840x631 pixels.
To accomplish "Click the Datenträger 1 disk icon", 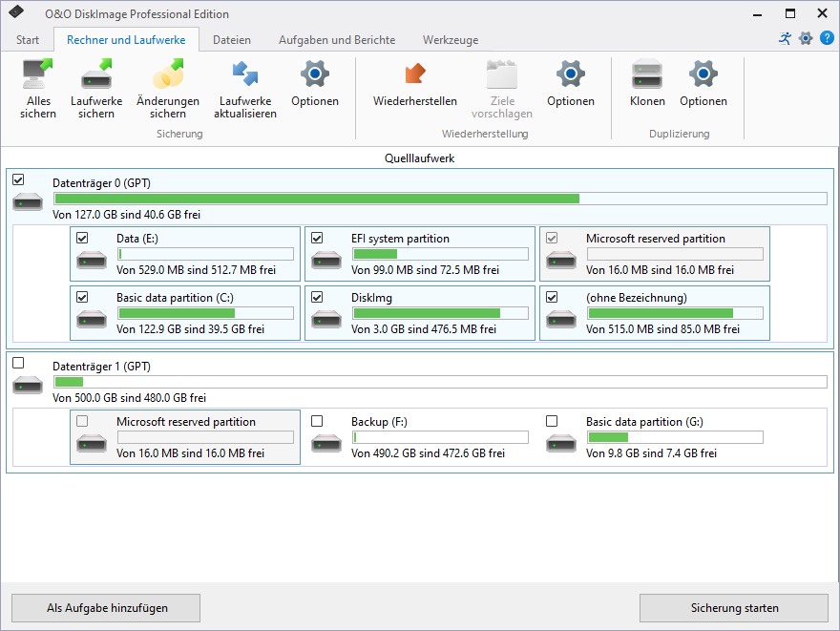I will [28, 385].
